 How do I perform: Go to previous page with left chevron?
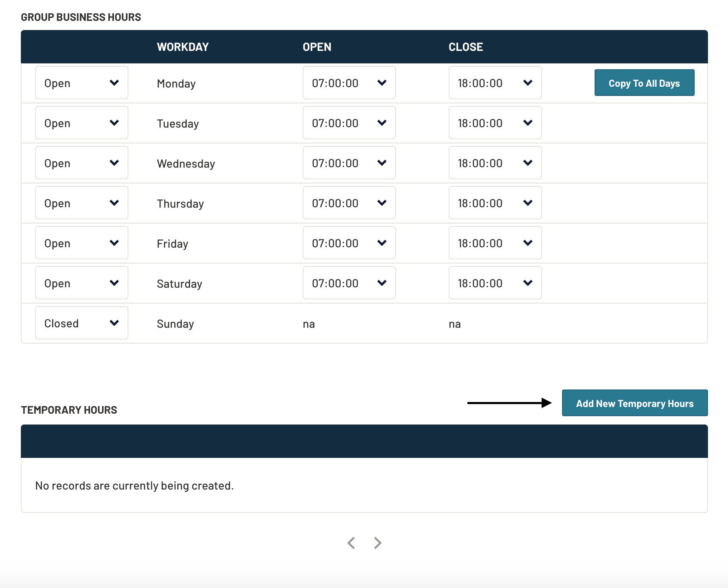pyautogui.click(x=351, y=543)
